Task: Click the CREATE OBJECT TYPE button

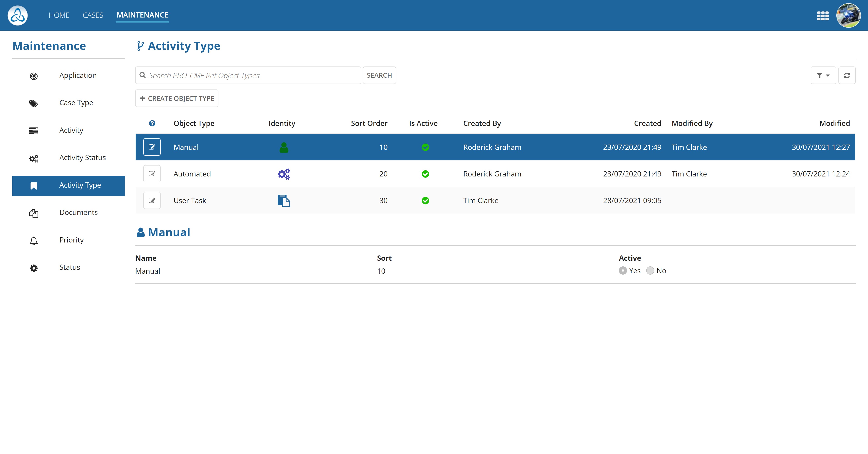Action: [x=177, y=98]
